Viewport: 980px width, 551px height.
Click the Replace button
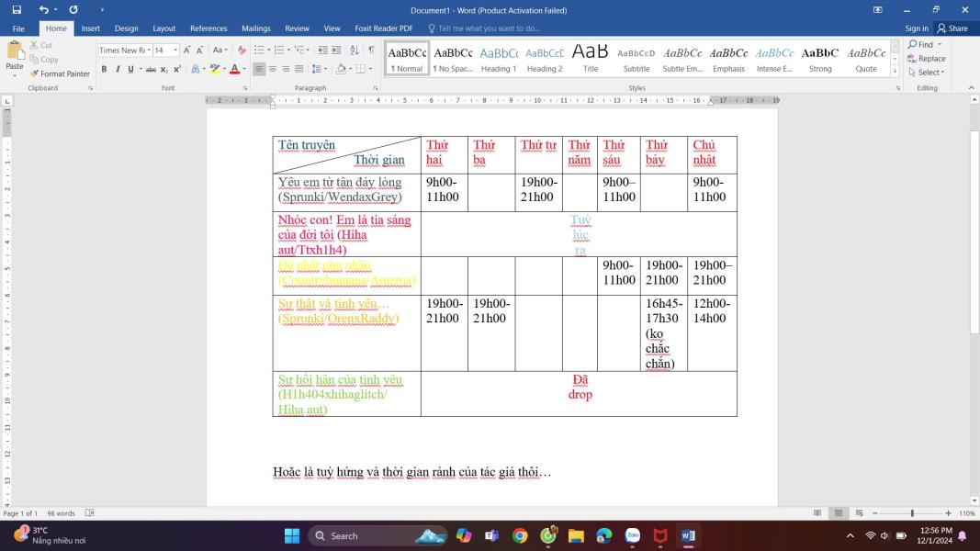pyautogui.click(x=926, y=58)
